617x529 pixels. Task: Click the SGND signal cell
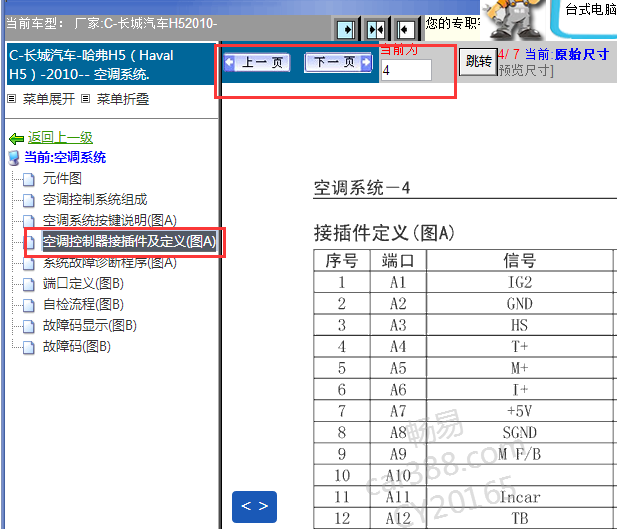click(519, 433)
